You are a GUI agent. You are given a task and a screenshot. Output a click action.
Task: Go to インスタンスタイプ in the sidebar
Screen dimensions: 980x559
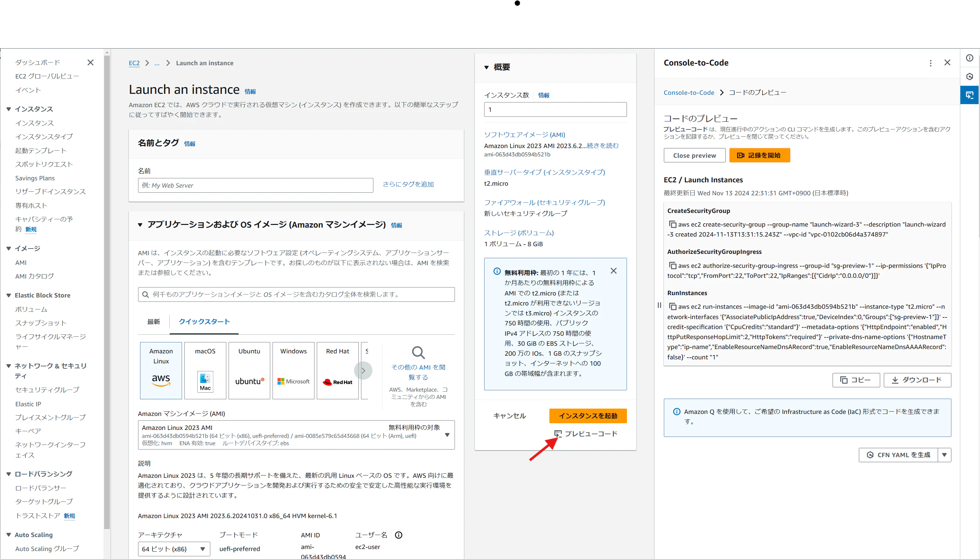(44, 136)
